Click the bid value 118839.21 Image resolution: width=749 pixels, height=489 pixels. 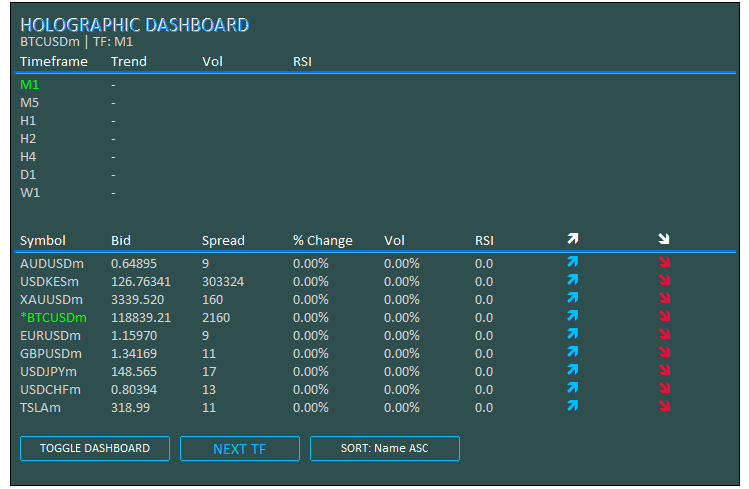point(141,318)
